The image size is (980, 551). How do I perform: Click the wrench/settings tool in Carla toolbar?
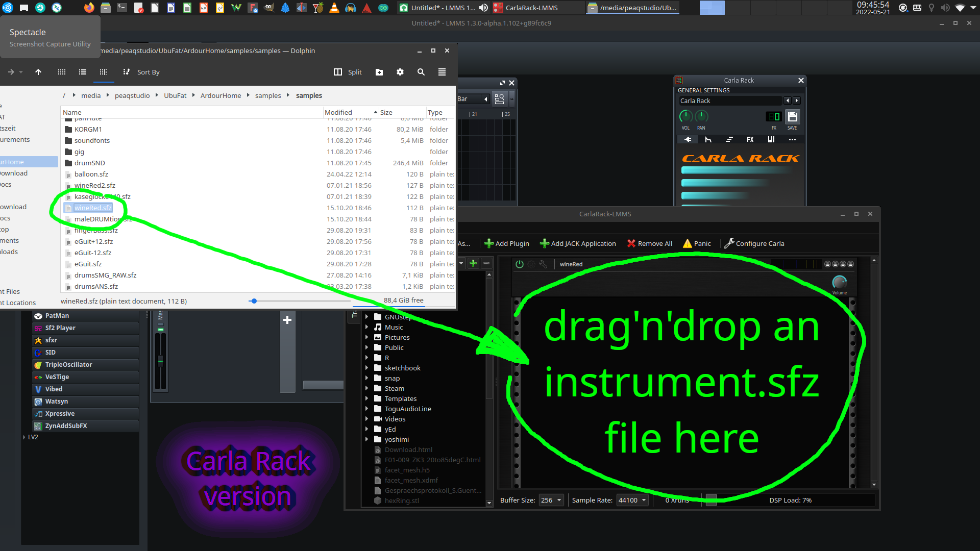(729, 243)
